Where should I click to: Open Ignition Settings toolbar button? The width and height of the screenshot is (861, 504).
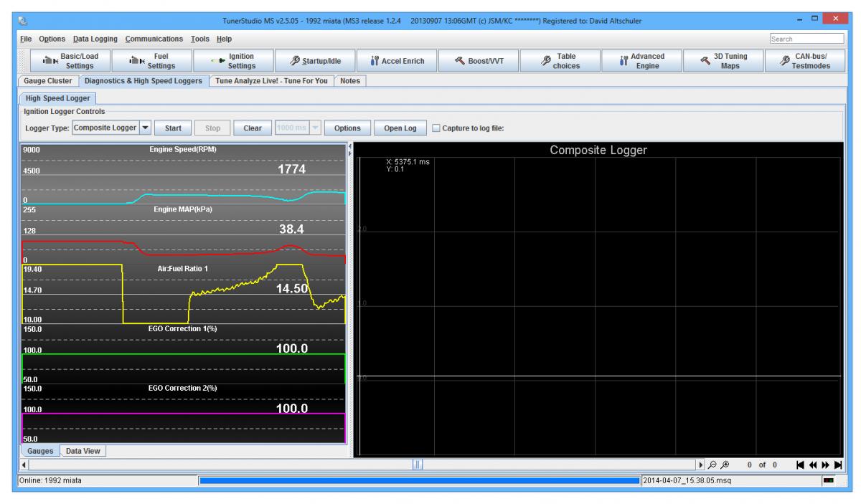[x=232, y=60]
